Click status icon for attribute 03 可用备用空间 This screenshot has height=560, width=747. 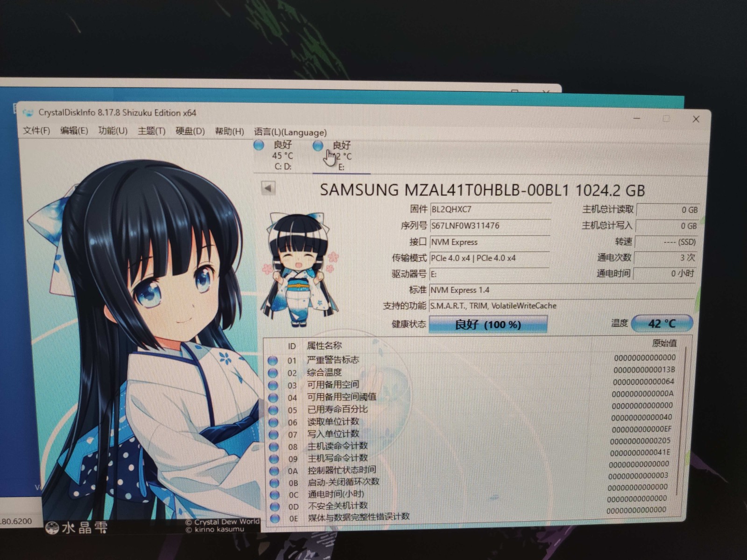tap(274, 385)
